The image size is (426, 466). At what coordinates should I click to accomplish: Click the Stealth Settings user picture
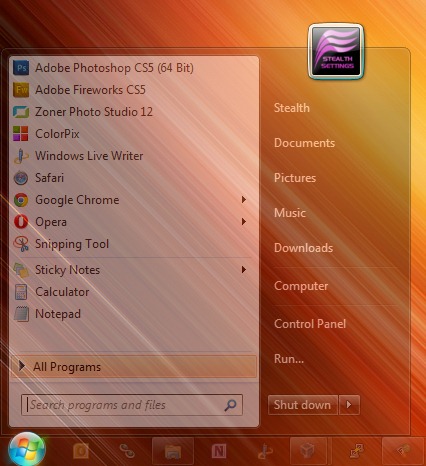click(336, 51)
